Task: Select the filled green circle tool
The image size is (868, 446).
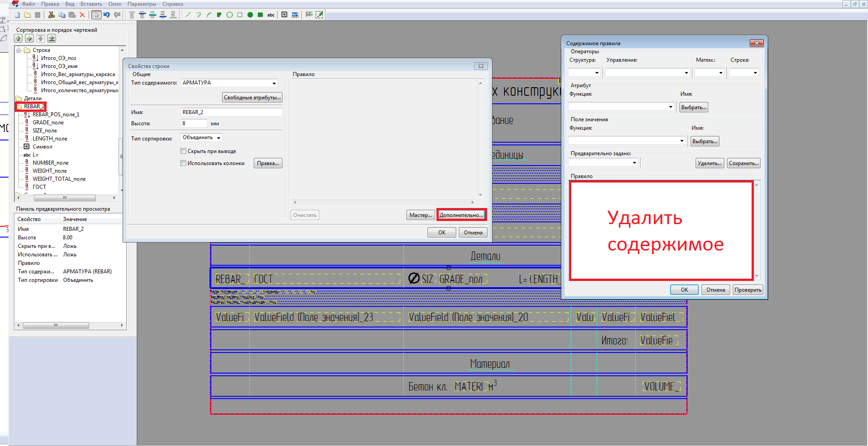Action: coord(250,15)
